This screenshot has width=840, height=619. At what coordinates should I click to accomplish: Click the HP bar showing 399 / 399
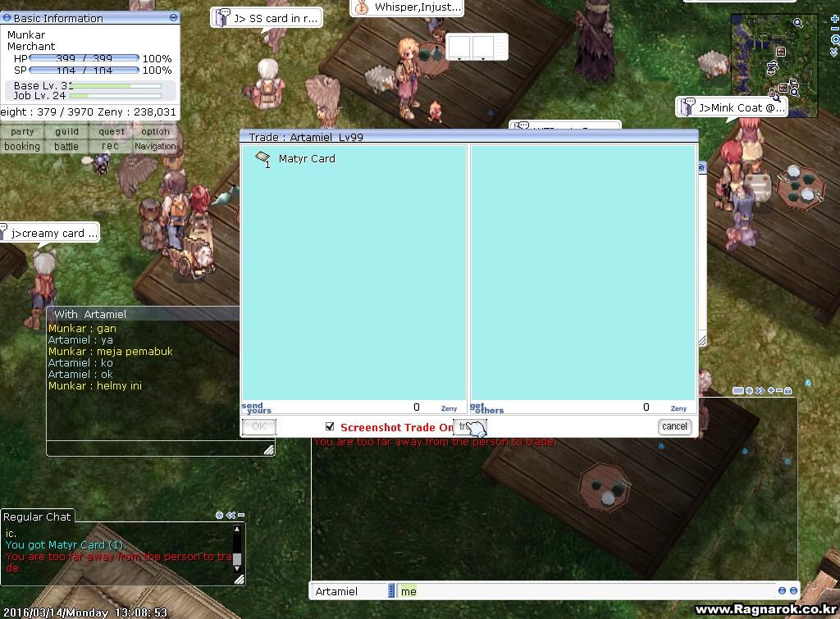(84, 58)
